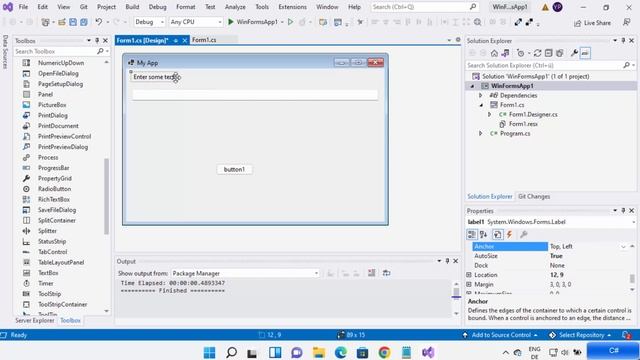
Task: Toggle Preview Selected Items in Solution Explorer
Action: (x=585, y=53)
